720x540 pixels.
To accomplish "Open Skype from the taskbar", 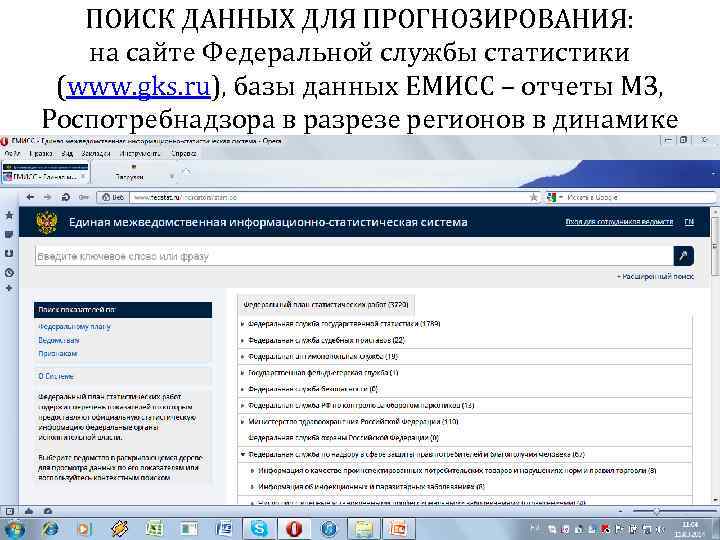I will [259, 529].
